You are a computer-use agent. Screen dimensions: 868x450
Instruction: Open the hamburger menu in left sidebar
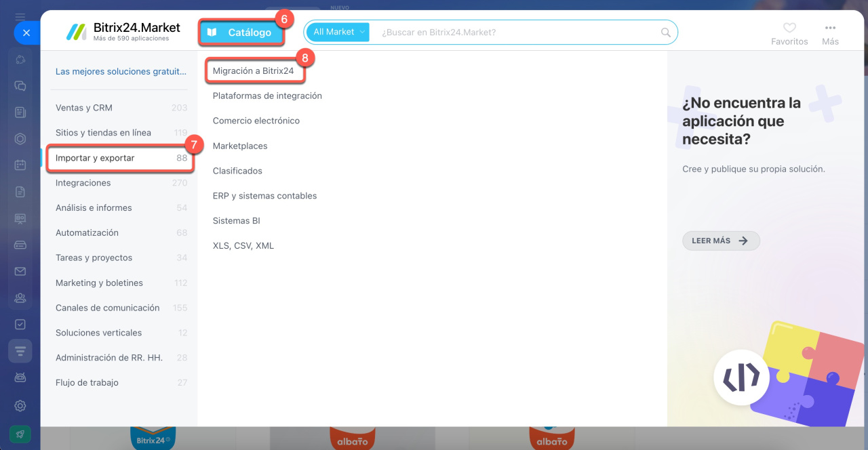(20, 16)
